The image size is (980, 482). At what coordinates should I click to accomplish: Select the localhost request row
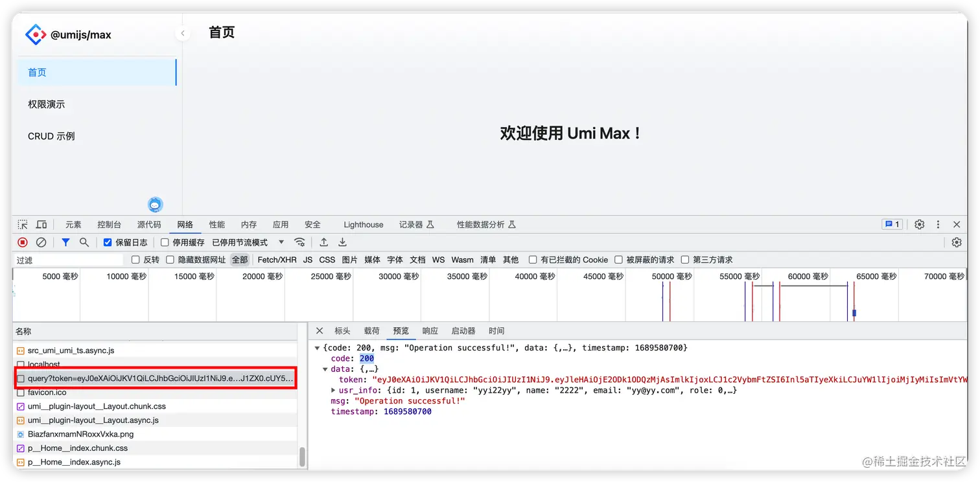coord(155,365)
